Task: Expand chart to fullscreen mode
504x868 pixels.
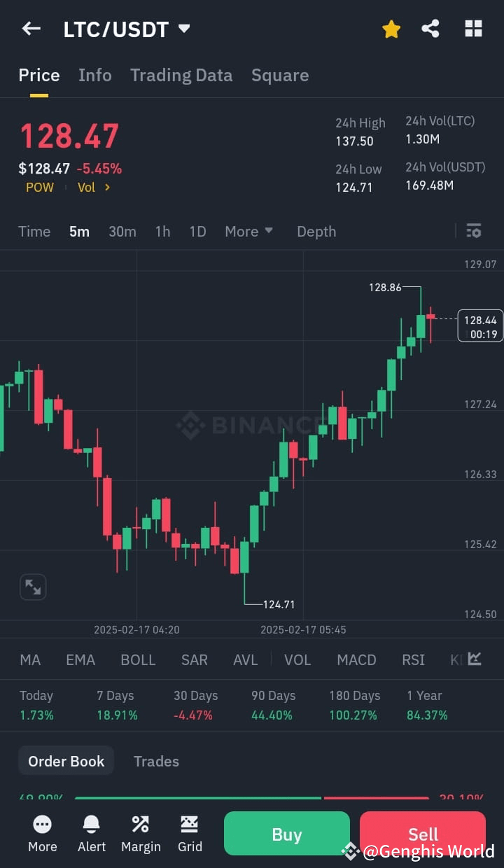Action: pyautogui.click(x=33, y=587)
